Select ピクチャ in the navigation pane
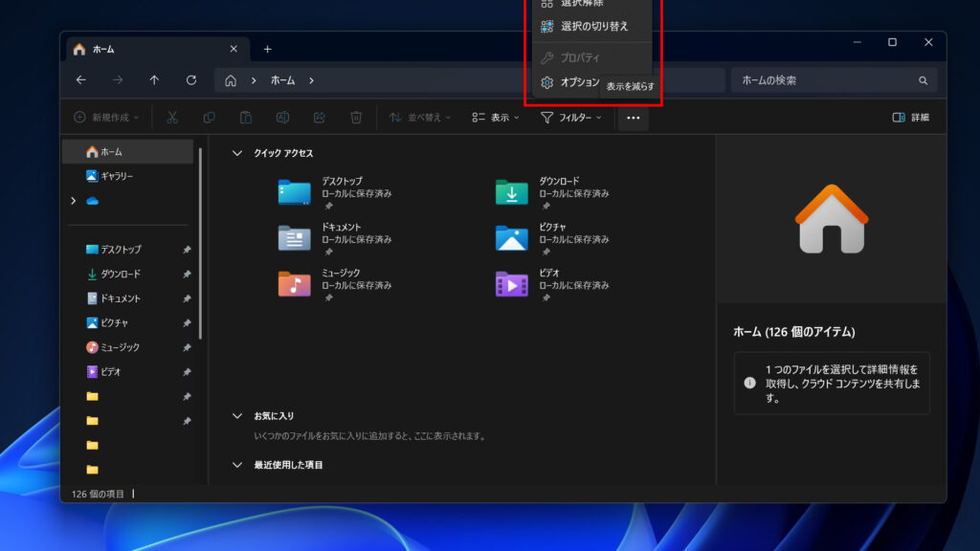This screenshot has height=551, width=980. point(129,323)
